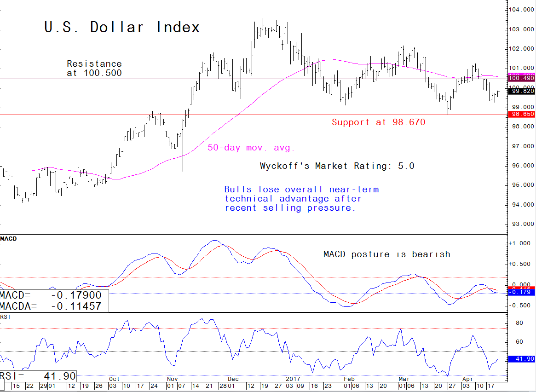The image size is (536, 392).
Task: Click the 104.000 price axis label
Action: [x=521, y=10]
